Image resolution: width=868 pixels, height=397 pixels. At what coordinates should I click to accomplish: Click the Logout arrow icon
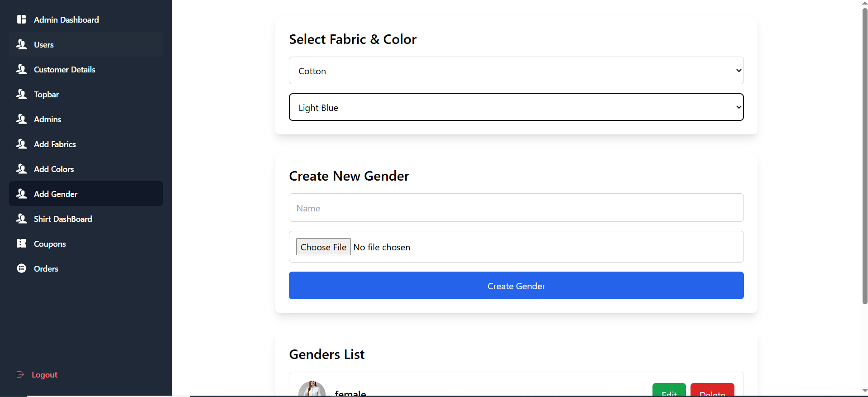[x=20, y=374]
